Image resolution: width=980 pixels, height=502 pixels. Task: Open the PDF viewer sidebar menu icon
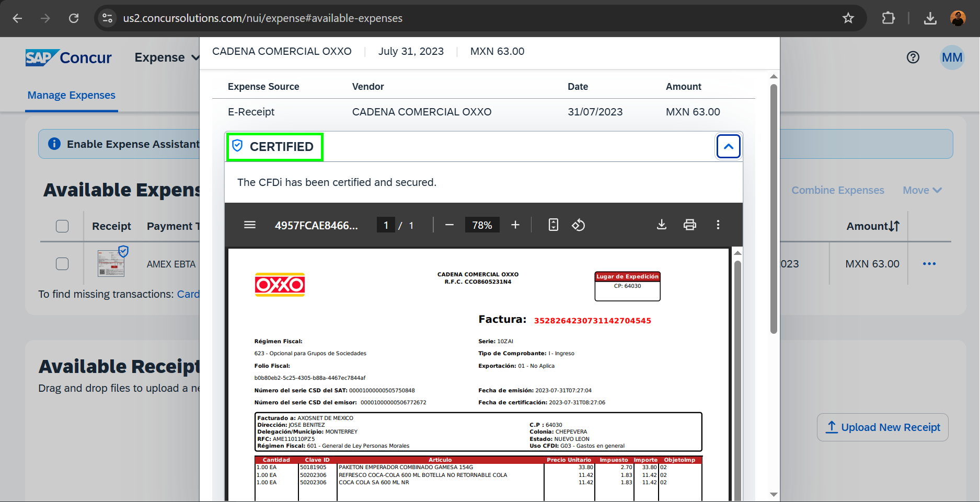pos(250,225)
